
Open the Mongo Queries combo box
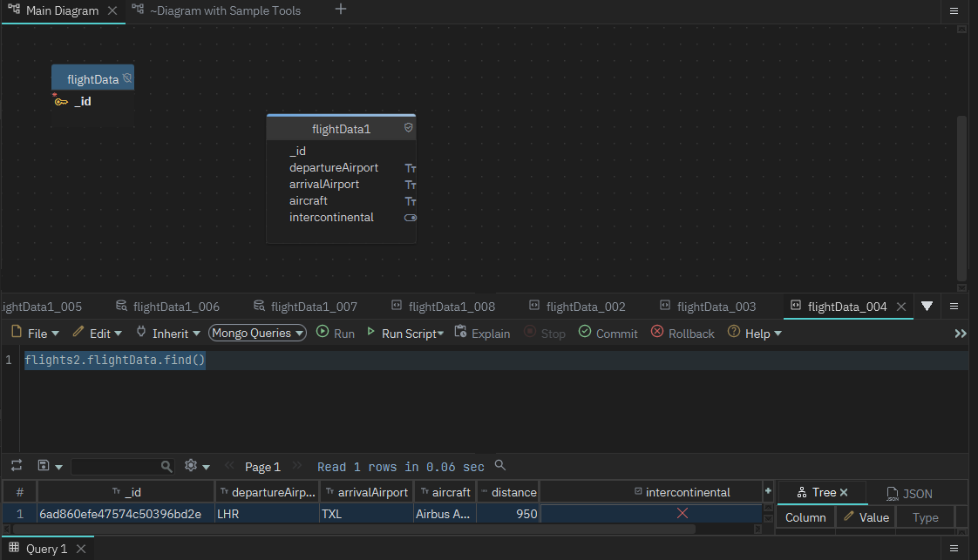pos(257,334)
